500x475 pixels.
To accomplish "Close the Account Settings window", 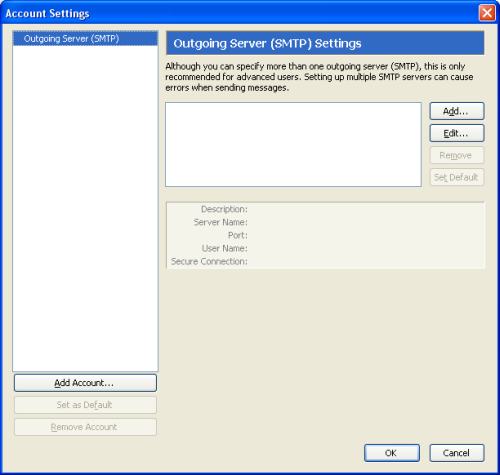I will point(487,13).
